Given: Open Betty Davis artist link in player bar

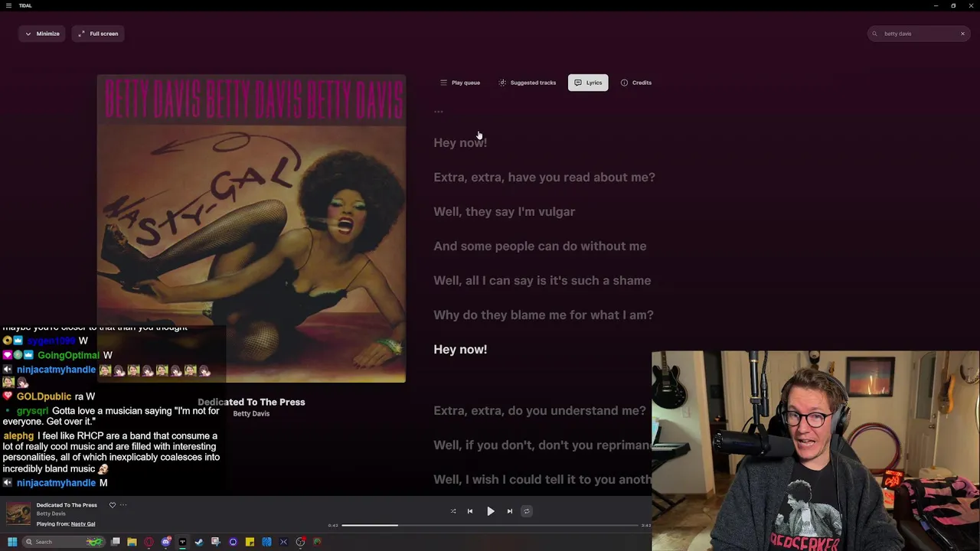Looking at the screenshot, I should tap(51, 514).
